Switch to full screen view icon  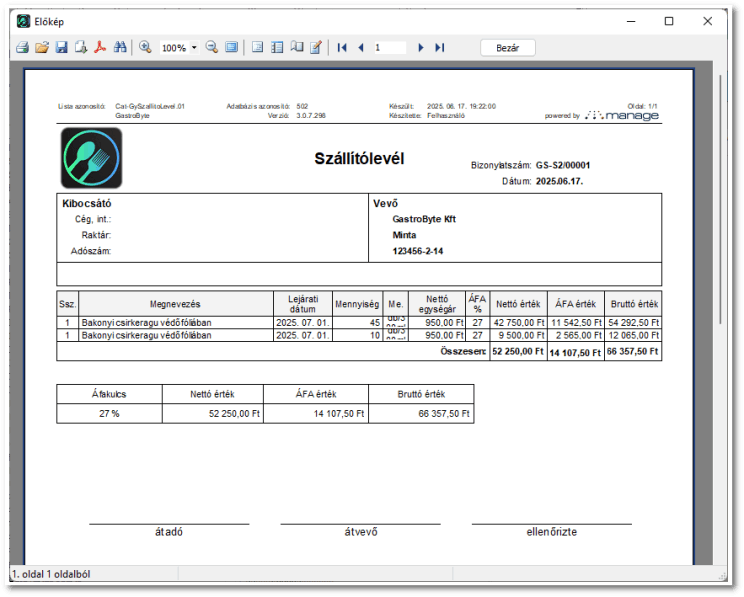[231, 47]
